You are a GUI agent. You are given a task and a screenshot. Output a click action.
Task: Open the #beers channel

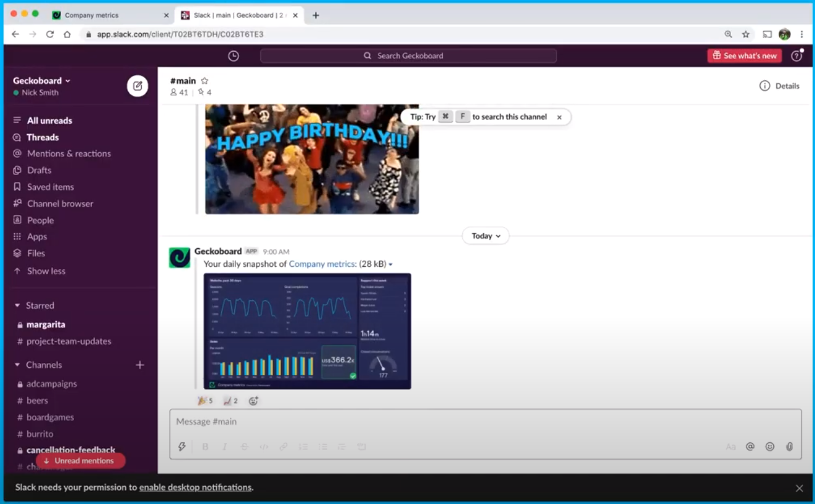pyautogui.click(x=36, y=400)
